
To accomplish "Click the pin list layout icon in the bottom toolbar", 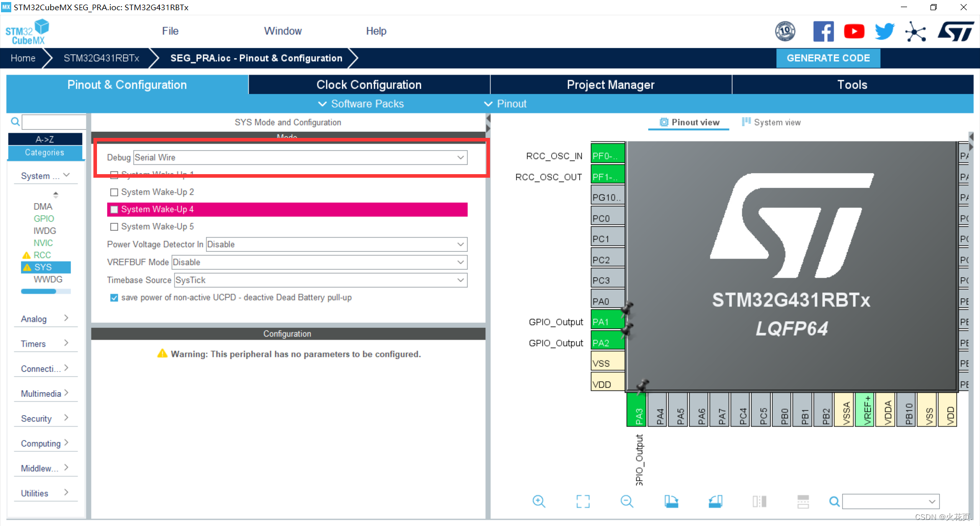I will click(x=803, y=501).
